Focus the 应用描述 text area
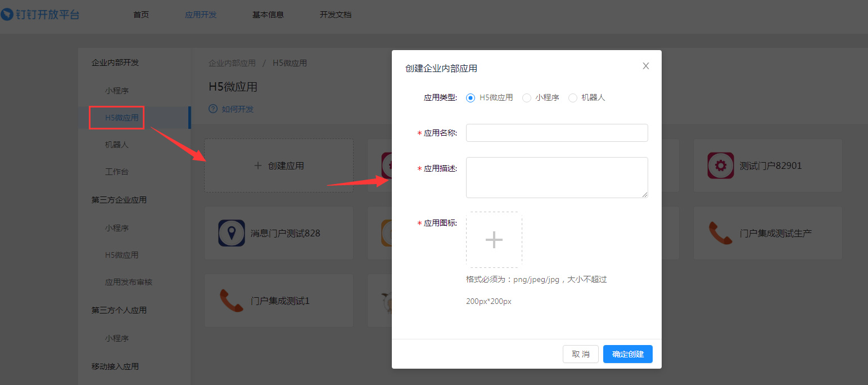Screen dimensions: 868x385 click(557, 177)
